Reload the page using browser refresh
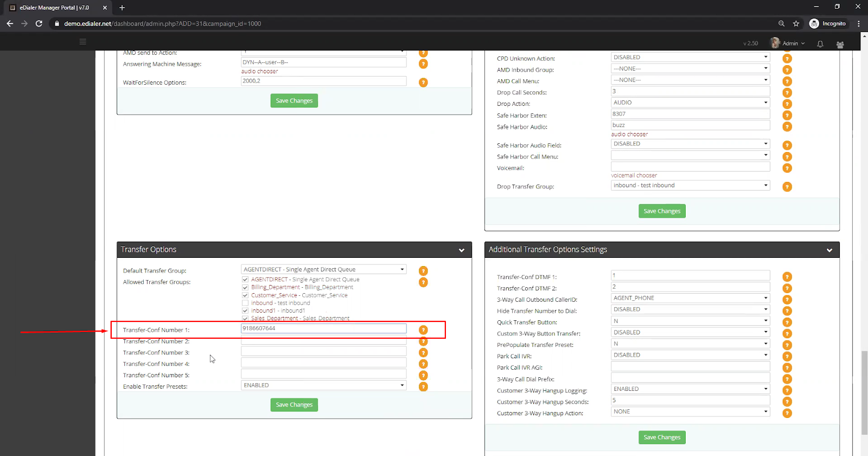Image resolution: width=868 pixels, height=456 pixels. pos(39,24)
